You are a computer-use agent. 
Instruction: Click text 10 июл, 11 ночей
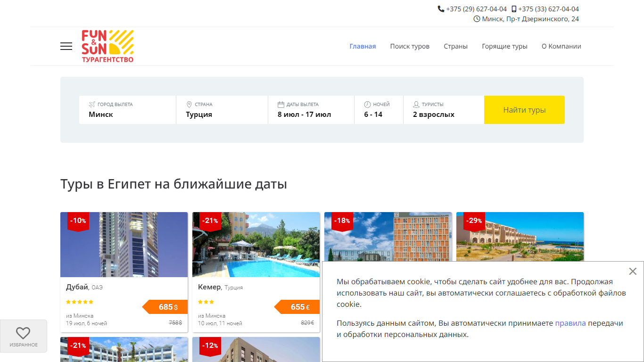tap(220, 323)
